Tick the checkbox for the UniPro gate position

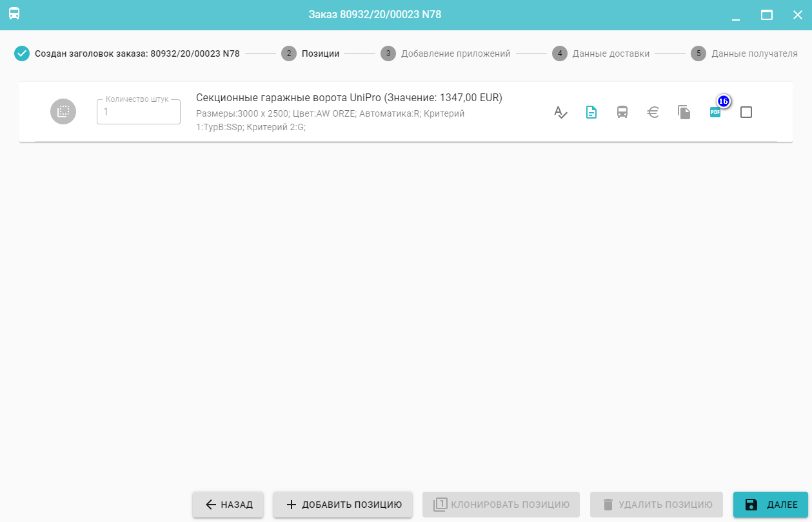[x=746, y=112]
